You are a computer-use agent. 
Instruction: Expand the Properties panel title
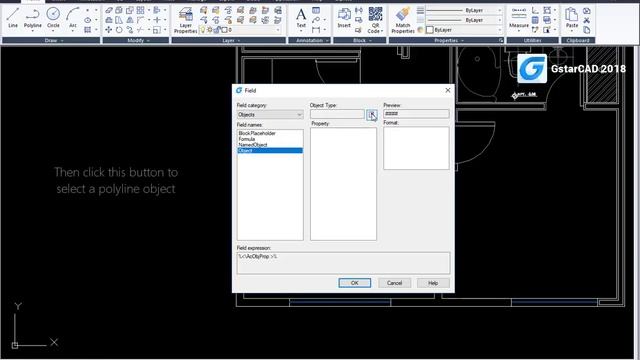pos(446,40)
